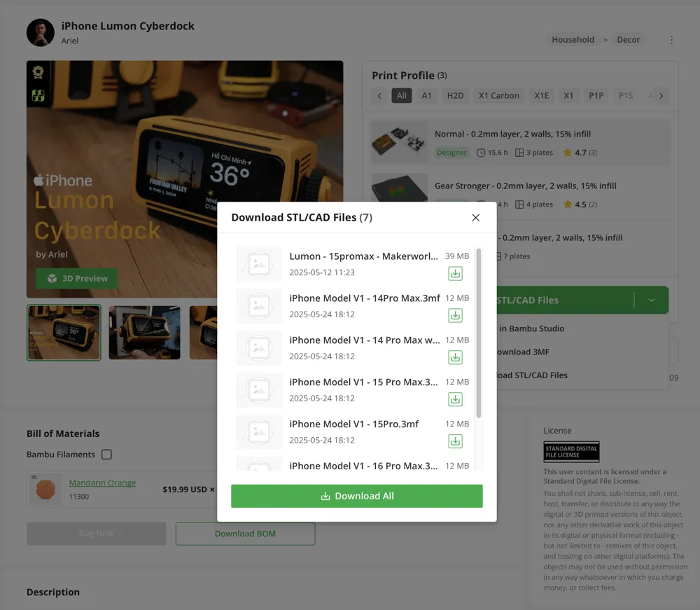Open thumbnail of Lumon - 15promax file

click(x=259, y=264)
